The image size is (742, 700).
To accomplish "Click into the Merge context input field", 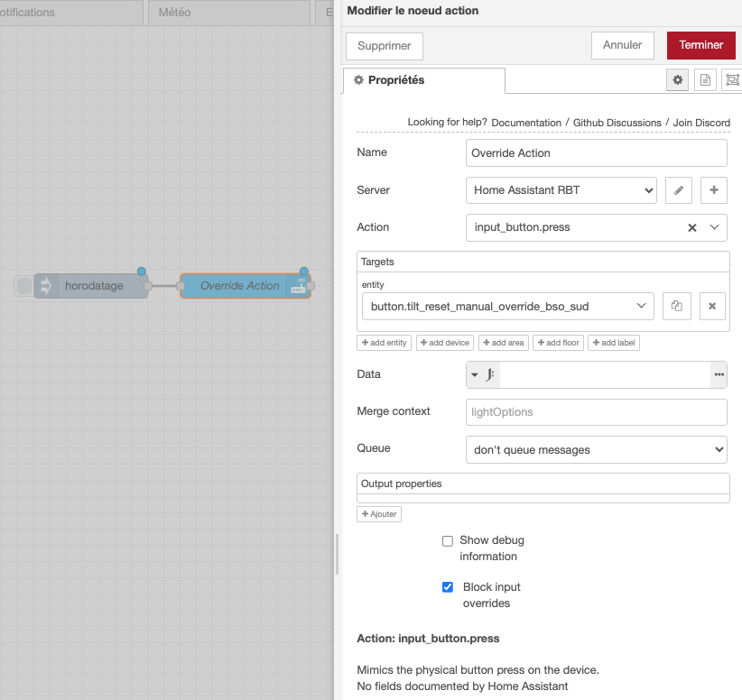I will 596,412.
